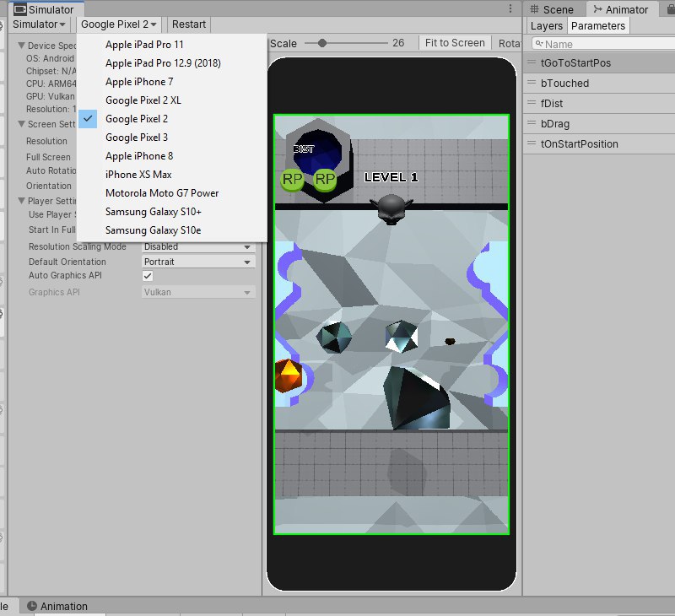Select tOnStartPosition parameter
The width and height of the screenshot is (675, 616).
[x=599, y=143]
